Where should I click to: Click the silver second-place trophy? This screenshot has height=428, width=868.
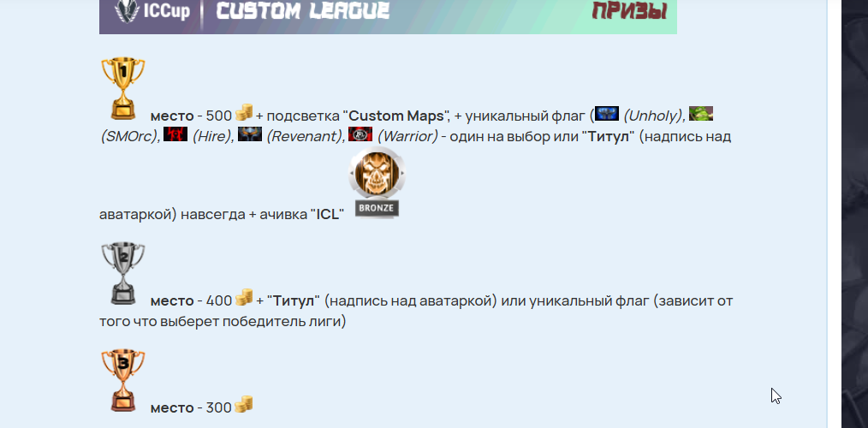[x=123, y=273]
